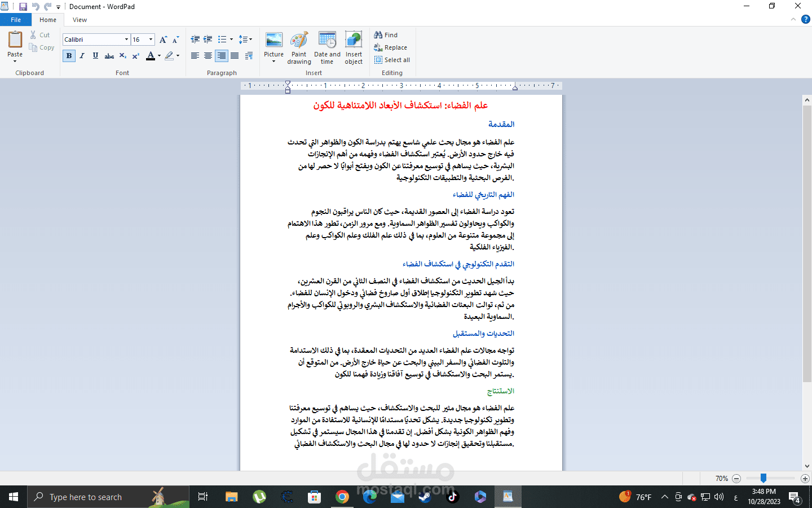Cut the selected text
812x508 pixels.
40,35
